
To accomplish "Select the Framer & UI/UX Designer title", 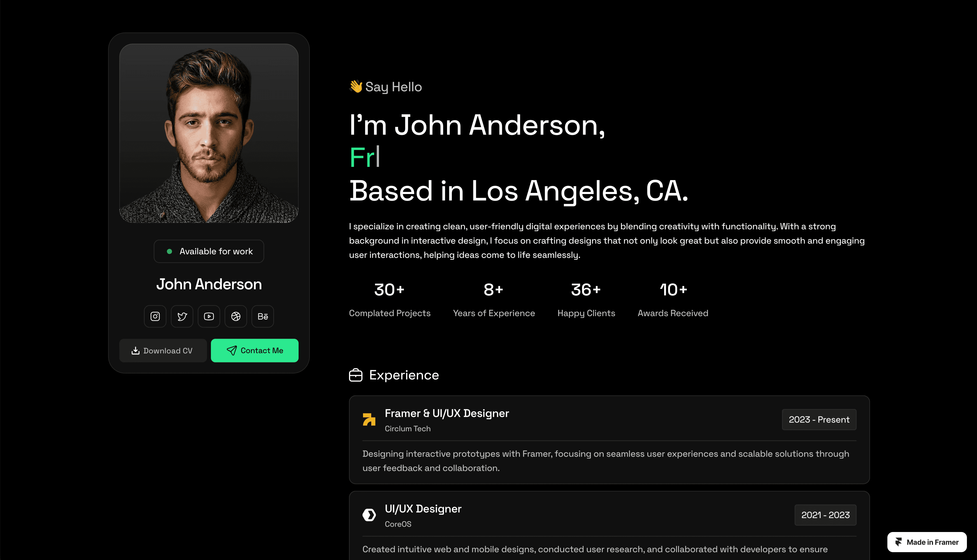I will coord(446,413).
